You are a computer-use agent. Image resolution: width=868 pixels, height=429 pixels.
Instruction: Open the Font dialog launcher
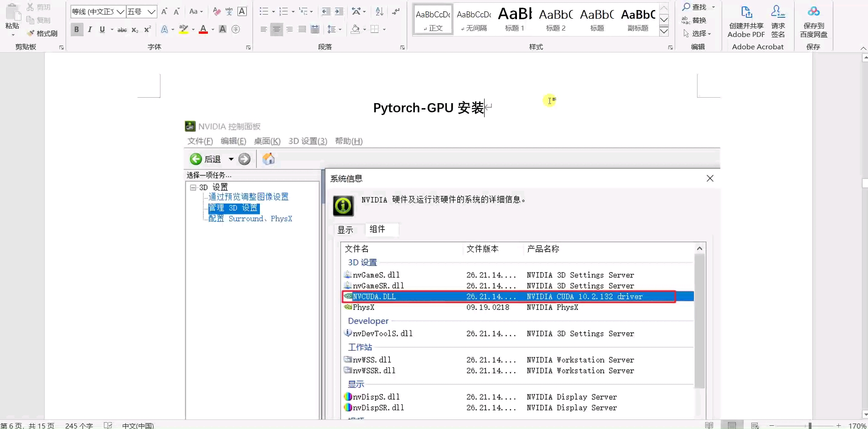[248, 47]
